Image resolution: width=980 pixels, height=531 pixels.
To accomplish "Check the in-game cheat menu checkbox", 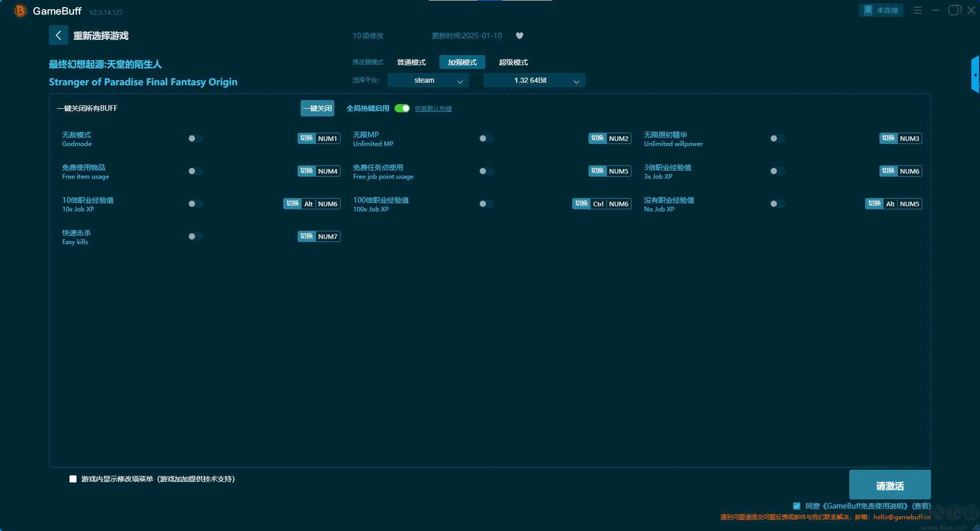I will coord(73,479).
